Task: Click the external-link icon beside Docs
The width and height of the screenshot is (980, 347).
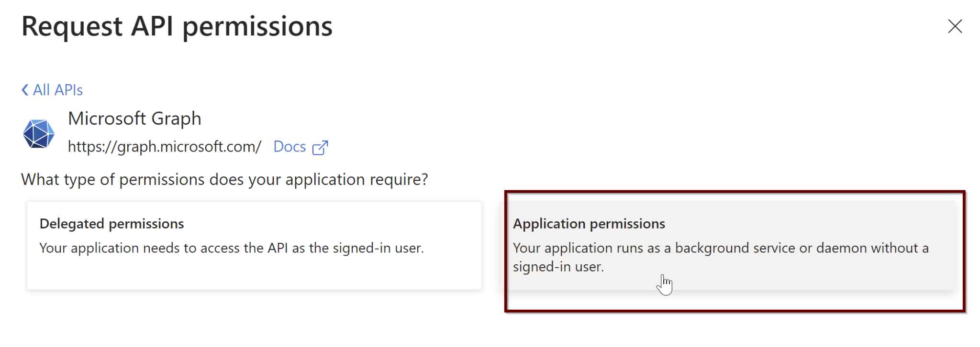Action: tap(320, 147)
